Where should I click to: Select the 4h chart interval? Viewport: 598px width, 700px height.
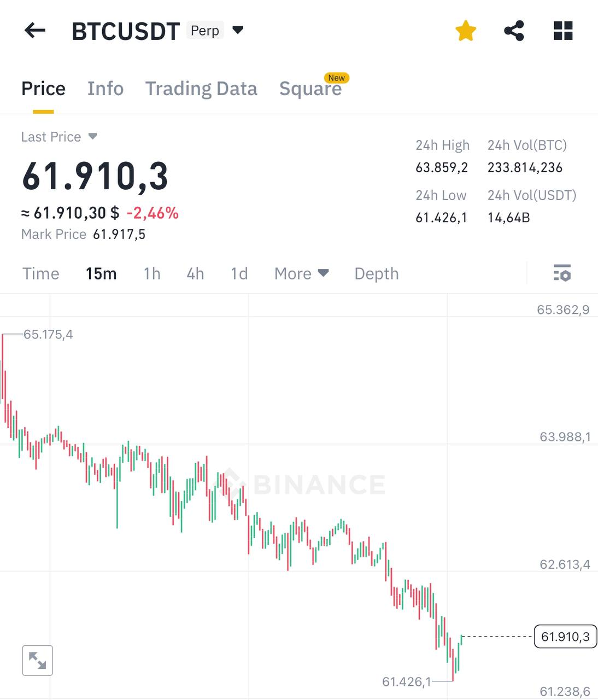pos(195,273)
